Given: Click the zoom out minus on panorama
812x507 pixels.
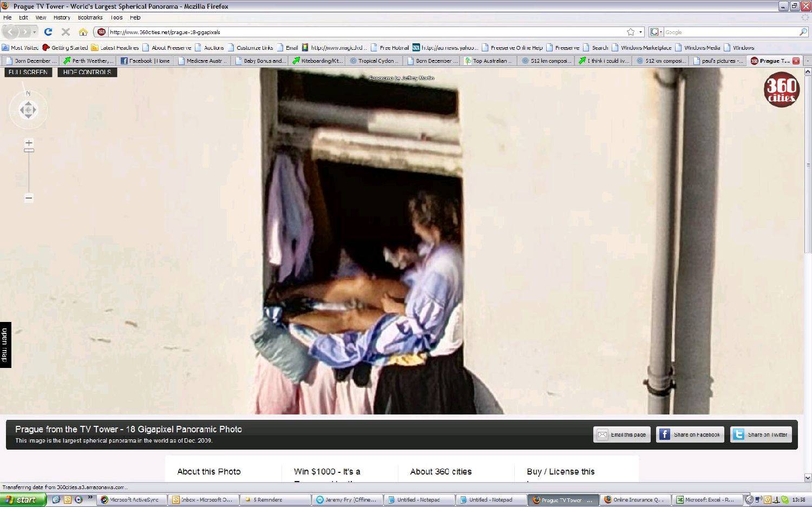Looking at the screenshot, I should coord(29,198).
